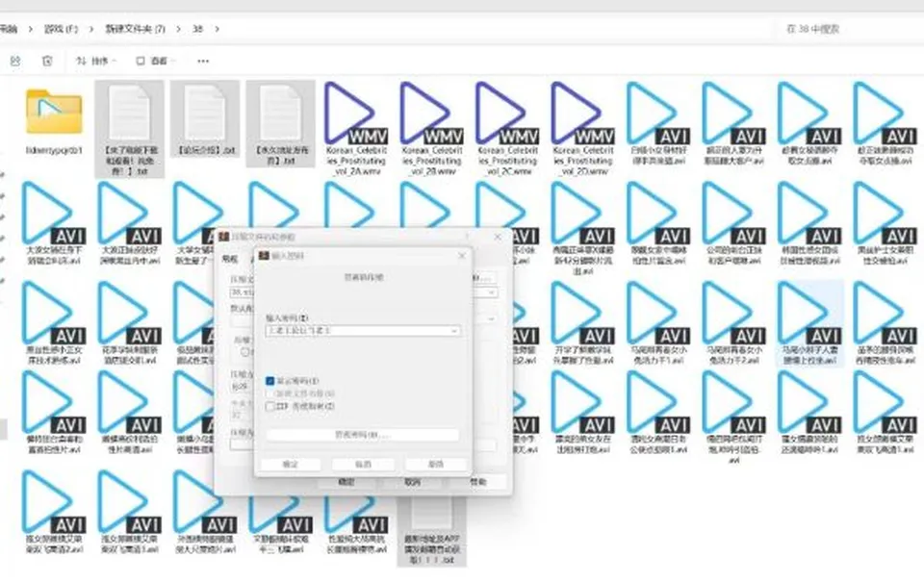Click the 在 38 中搜索 search box

pos(847,29)
